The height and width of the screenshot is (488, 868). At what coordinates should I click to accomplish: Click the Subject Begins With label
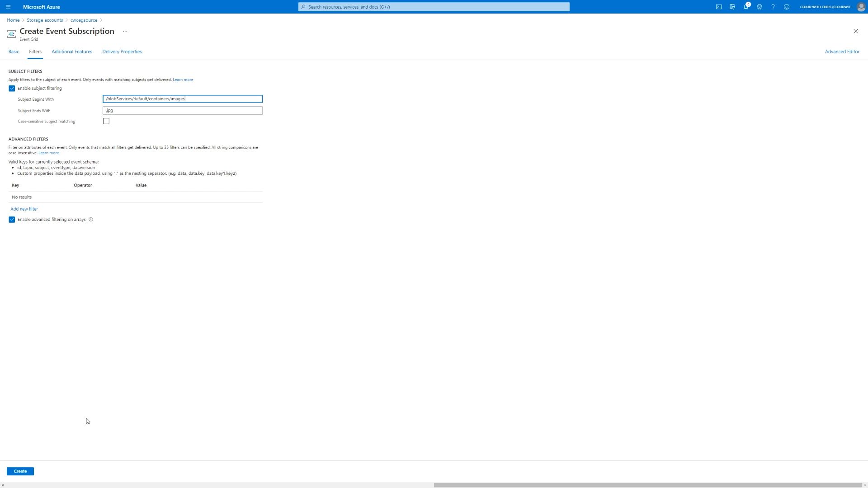[x=36, y=99]
